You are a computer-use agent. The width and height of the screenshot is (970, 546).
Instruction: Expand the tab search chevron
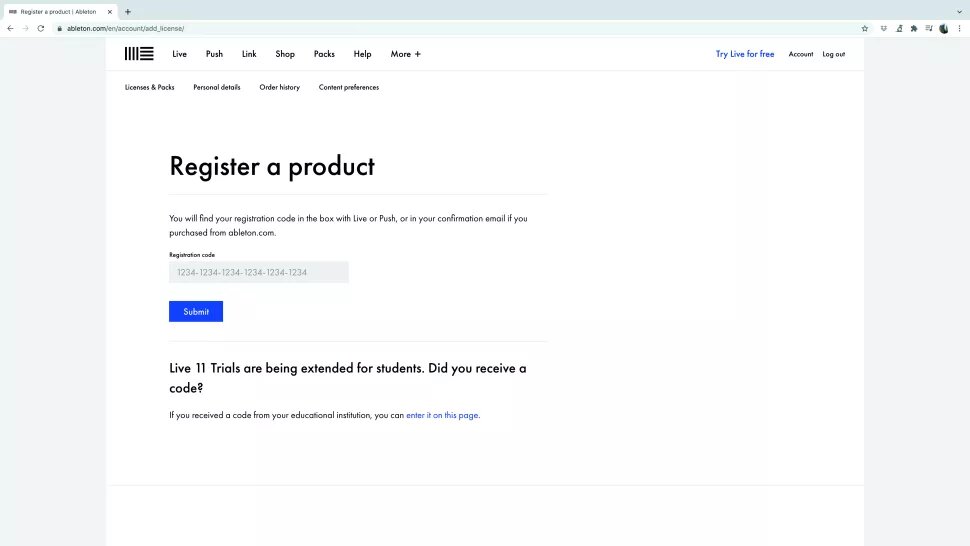click(x=959, y=11)
